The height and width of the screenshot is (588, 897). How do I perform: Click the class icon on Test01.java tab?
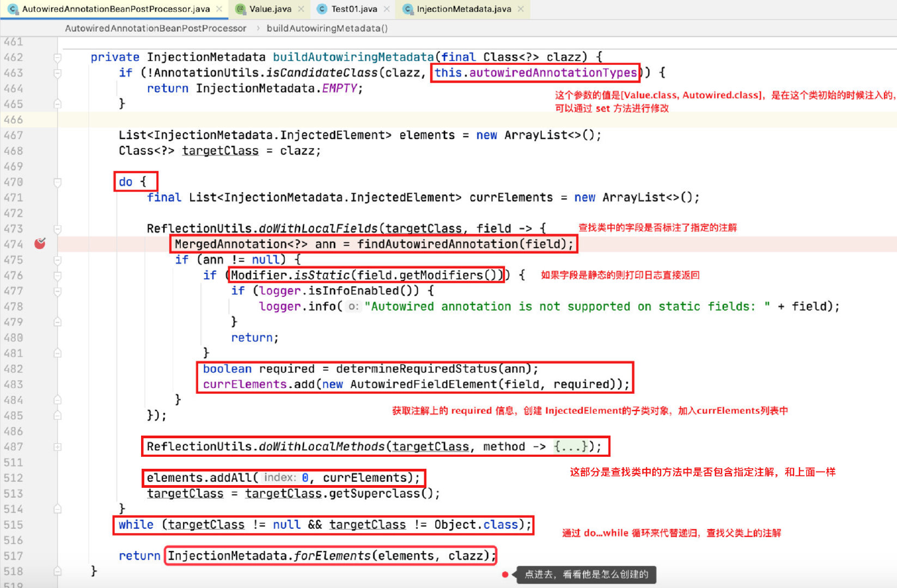322,9
